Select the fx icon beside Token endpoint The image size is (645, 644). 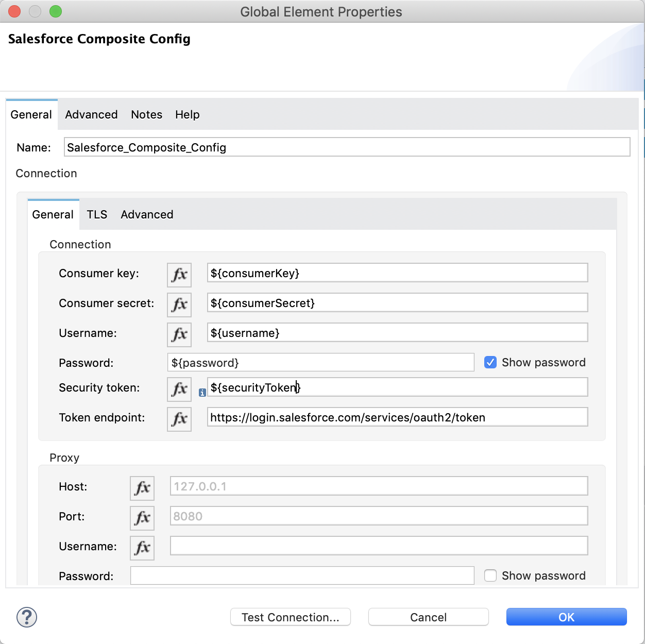(179, 419)
